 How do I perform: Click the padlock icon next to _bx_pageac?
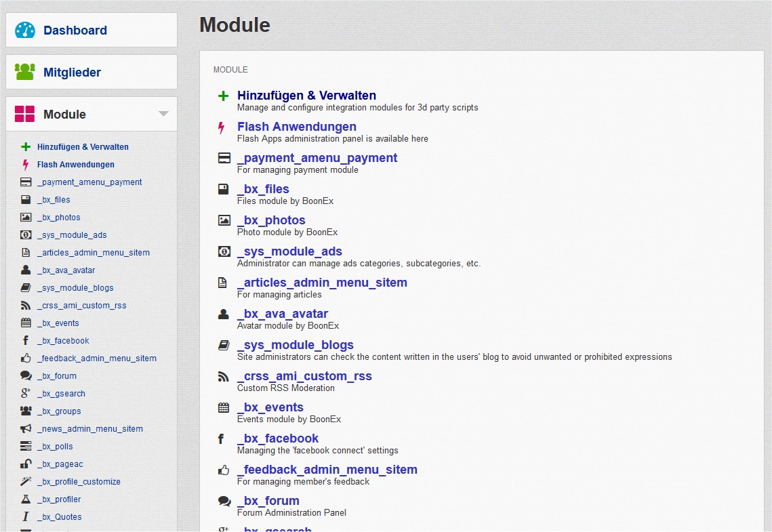26,464
